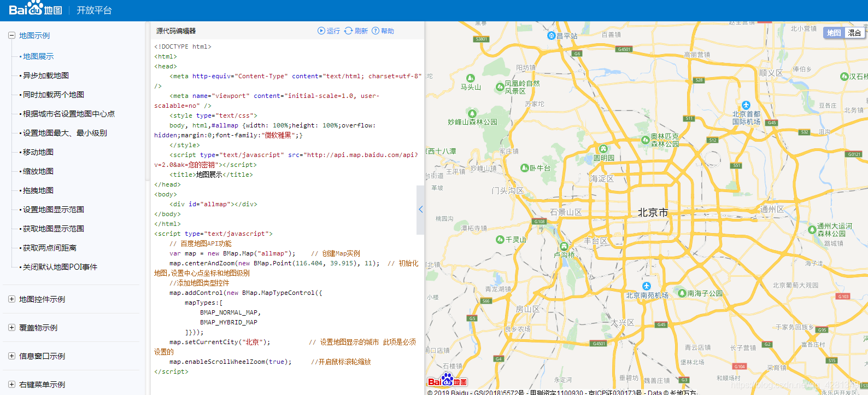Open the 获取地图显示范围 example

click(x=54, y=229)
